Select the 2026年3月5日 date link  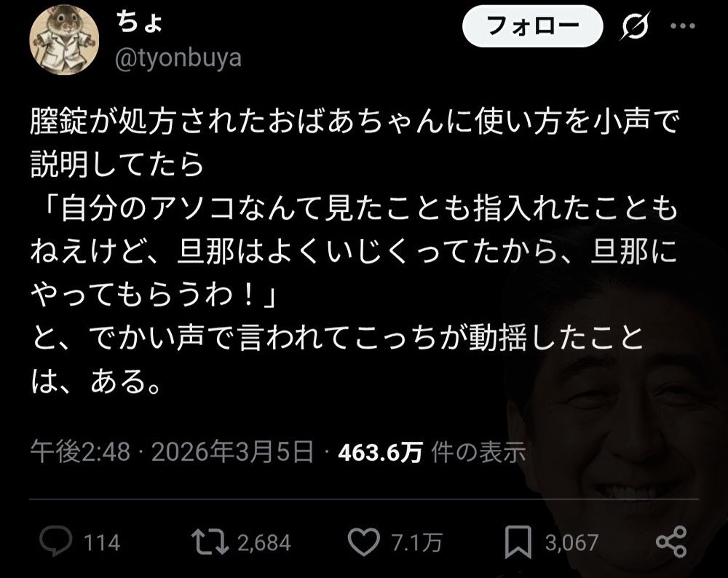coord(233,451)
